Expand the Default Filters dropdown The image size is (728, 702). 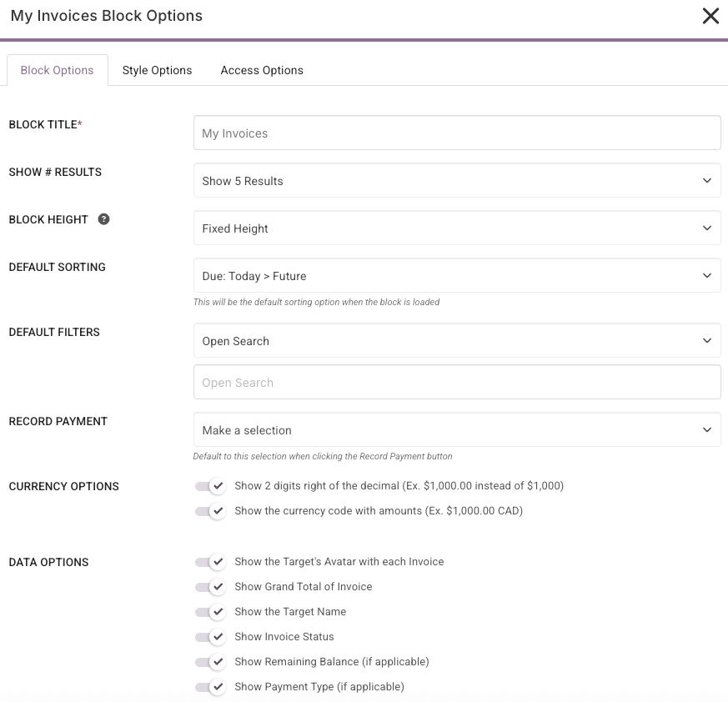[457, 341]
